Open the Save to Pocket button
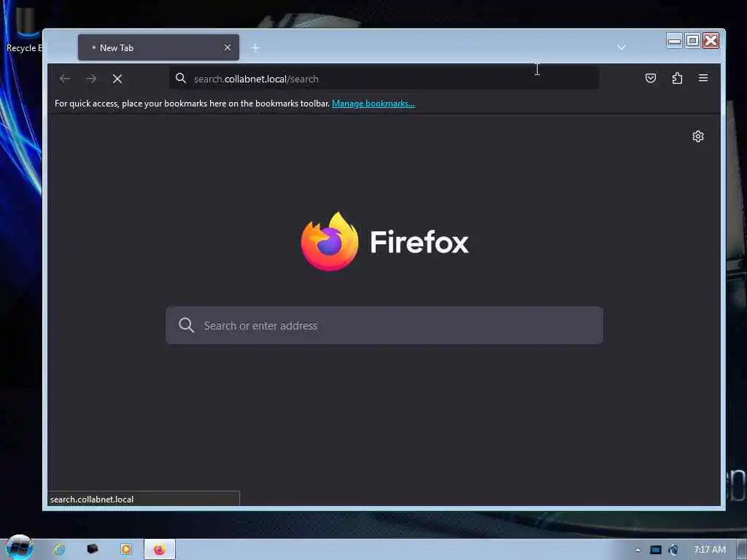 click(650, 78)
